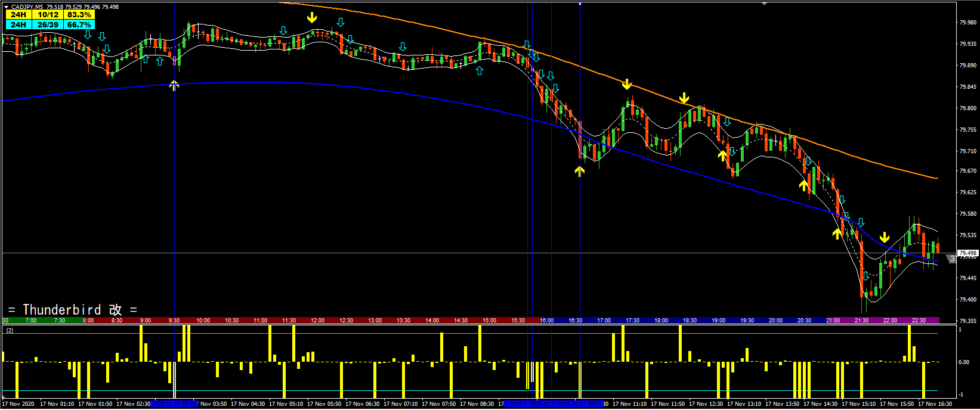Select the cyan 24H stats label
Image resolution: width=980 pixels, height=410 pixels.
18,24
